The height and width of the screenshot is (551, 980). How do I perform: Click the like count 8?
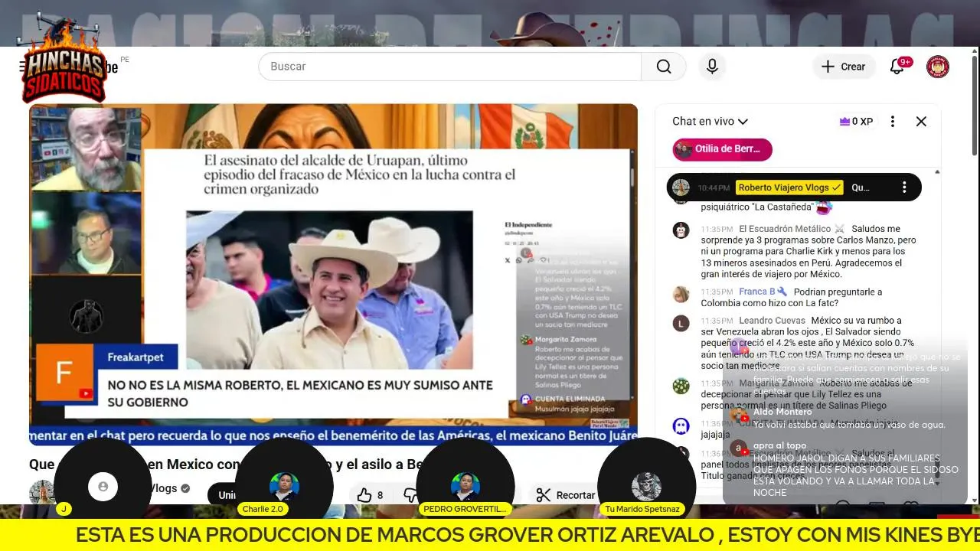point(380,495)
